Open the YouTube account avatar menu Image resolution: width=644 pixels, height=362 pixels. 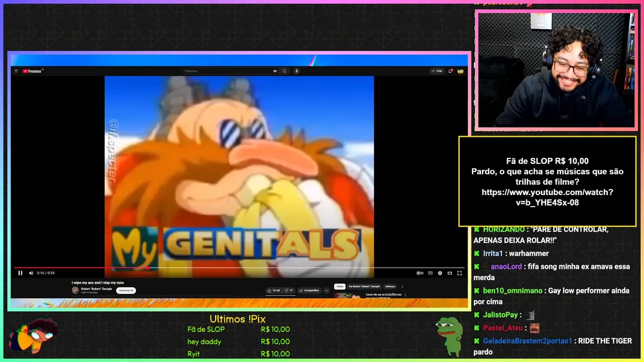coord(460,71)
